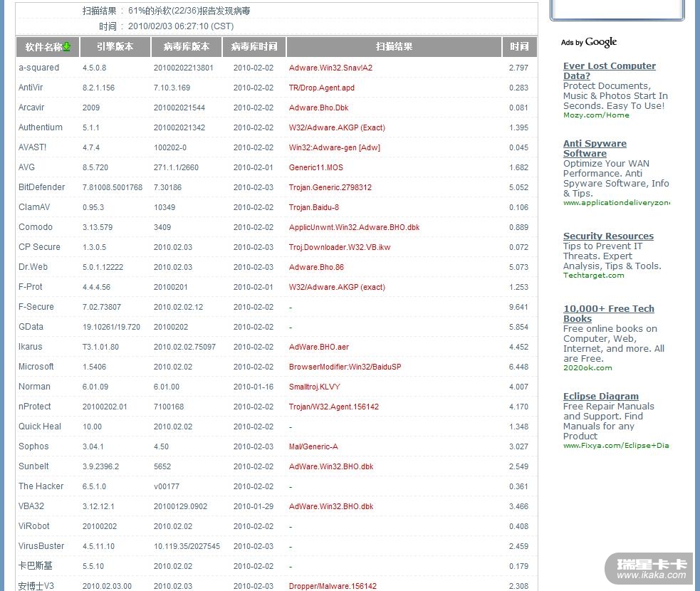Select the VirusBuster row name
This screenshot has width=700, height=591.
[41, 546]
